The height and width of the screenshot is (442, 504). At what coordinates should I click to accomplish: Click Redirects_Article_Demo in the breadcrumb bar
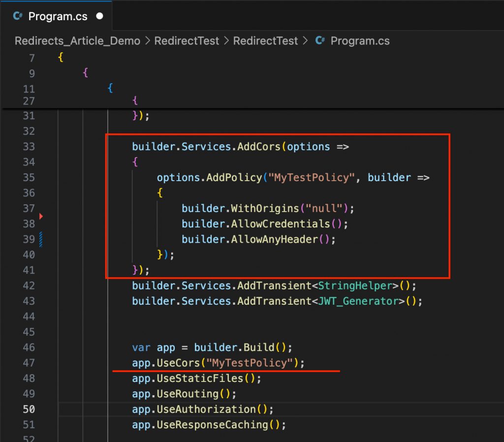click(x=77, y=41)
